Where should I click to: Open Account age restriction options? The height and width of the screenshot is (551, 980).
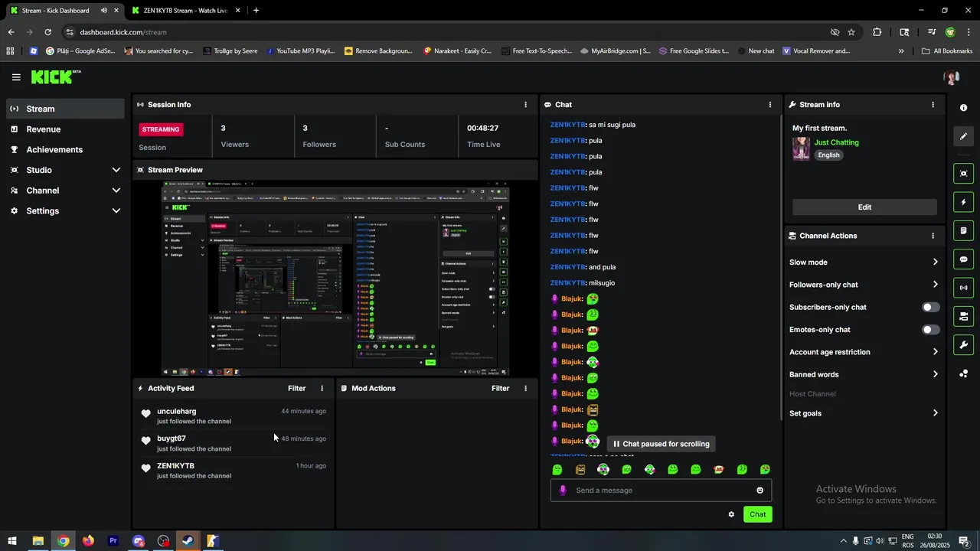[864, 352]
